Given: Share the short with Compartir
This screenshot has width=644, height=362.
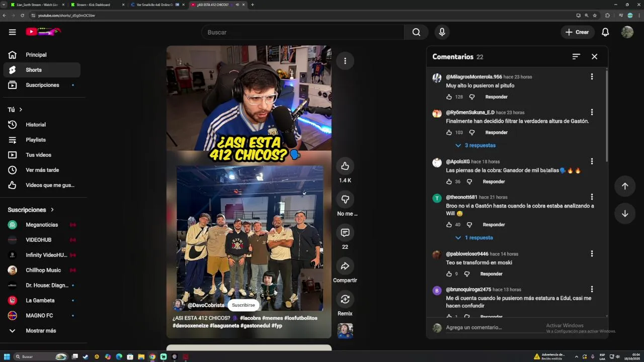Looking at the screenshot, I should [345, 266].
